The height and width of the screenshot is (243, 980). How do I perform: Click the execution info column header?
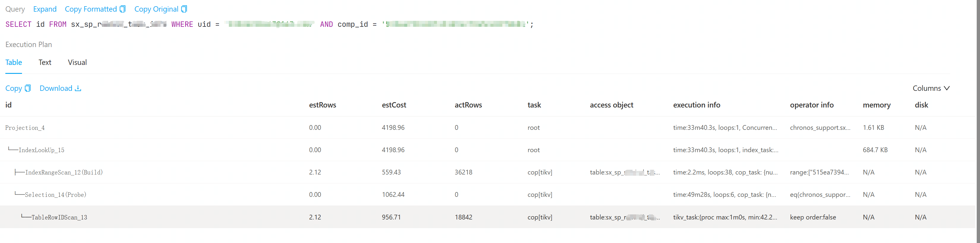click(696, 105)
